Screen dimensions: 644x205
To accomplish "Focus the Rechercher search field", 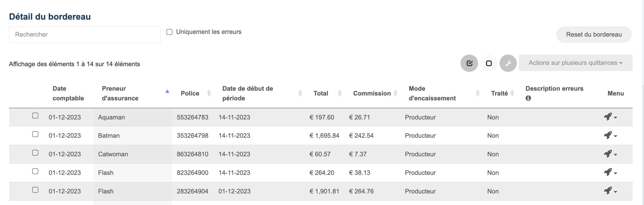I will [x=85, y=35].
